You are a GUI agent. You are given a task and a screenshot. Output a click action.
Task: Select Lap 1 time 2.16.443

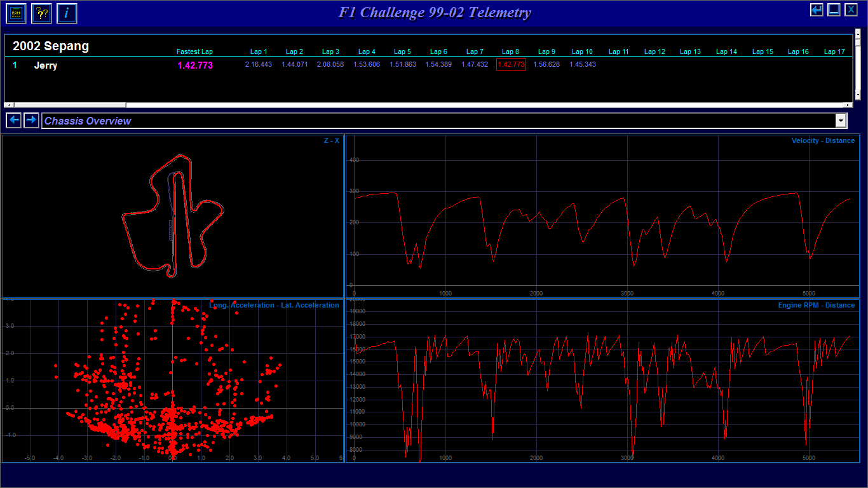[259, 65]
